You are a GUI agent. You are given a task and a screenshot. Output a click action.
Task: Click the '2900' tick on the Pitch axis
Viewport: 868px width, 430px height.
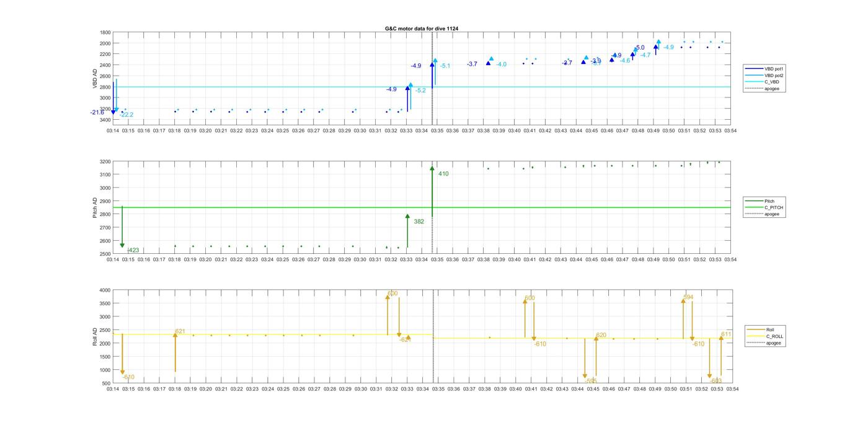pos(105,201)
